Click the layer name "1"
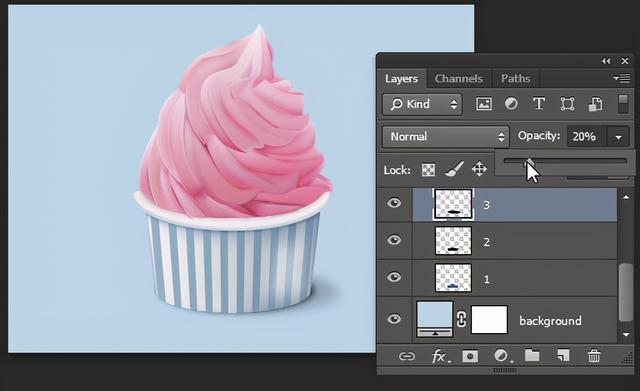The width and height of the screenshot is (640, 391). coord(486,279)
